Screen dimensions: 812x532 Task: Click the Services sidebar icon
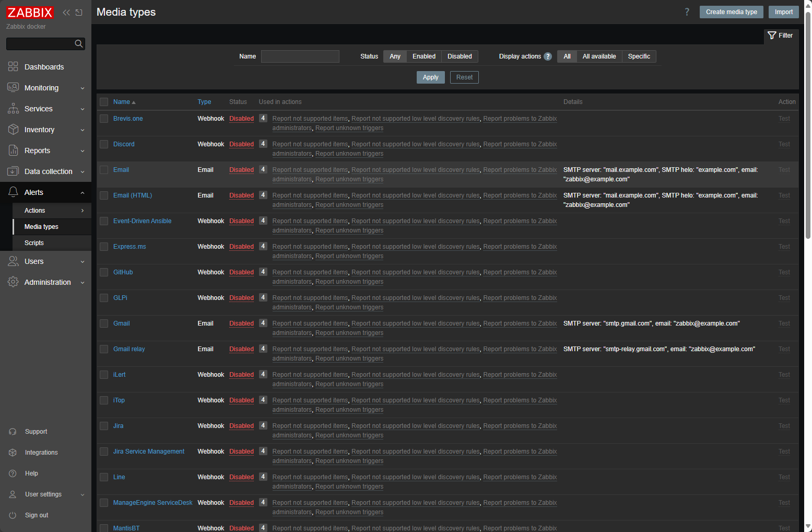(x=13, y=108)
